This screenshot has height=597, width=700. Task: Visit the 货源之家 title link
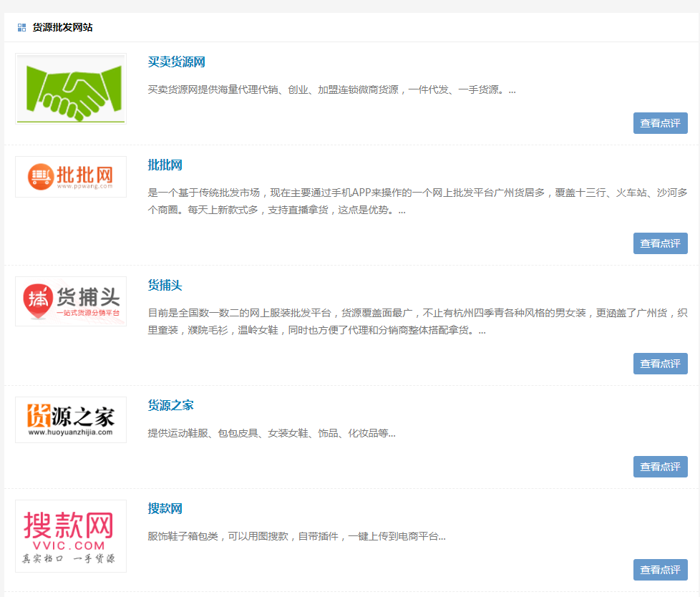[170, 406]
